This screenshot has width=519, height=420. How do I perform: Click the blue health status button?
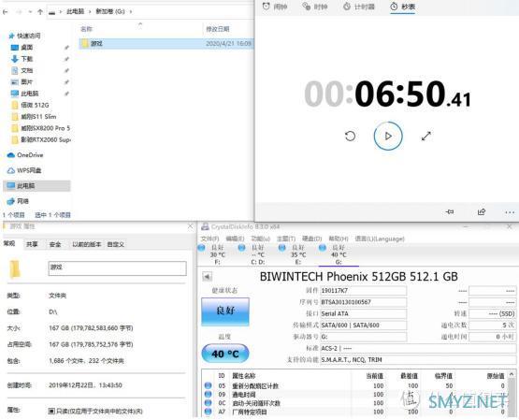coord(225,311)
